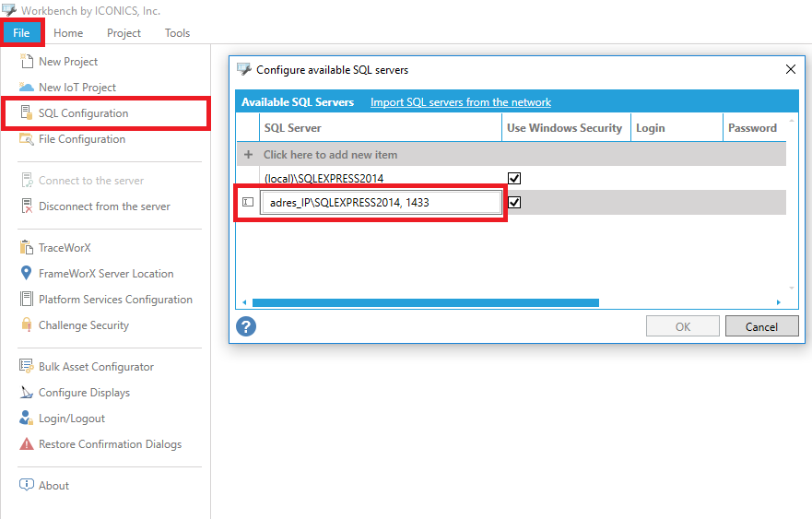The height and width of the screenshot is (519, 812).
Task: Click the plus icon to add new item
Action: click(249, 154)
